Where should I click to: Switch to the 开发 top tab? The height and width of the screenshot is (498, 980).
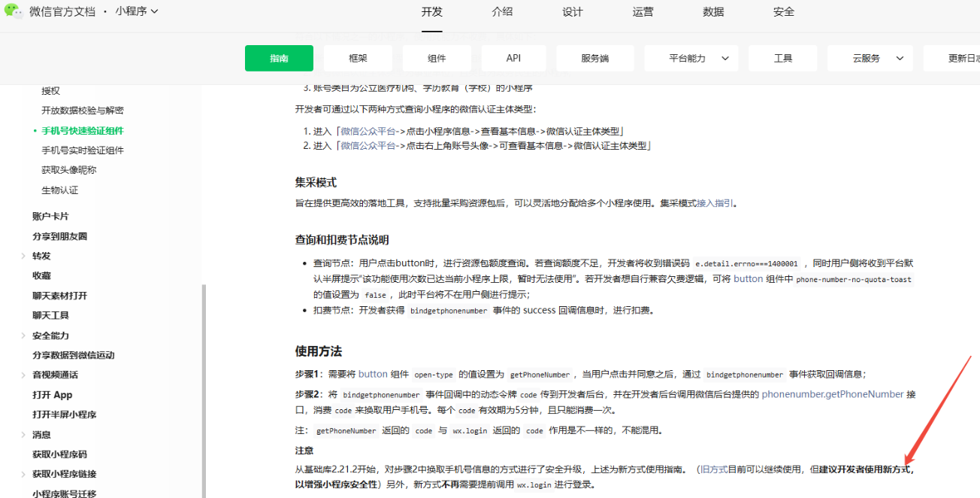pyautogui.click(x=432, y=11)
